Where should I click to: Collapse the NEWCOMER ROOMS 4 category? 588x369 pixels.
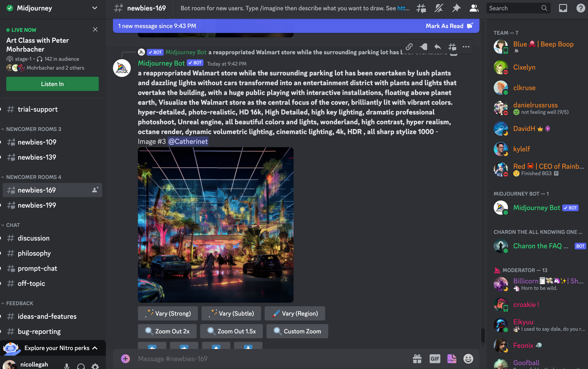coord(34,177)
